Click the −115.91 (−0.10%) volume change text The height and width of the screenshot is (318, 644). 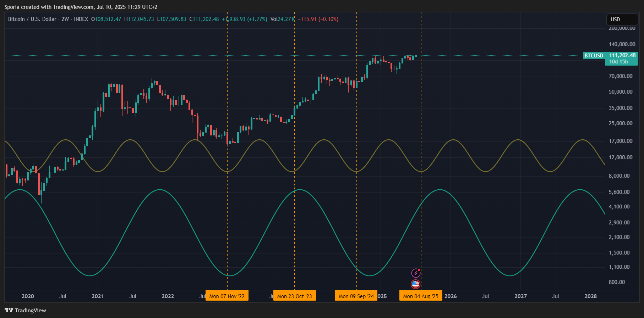[318, 19]
